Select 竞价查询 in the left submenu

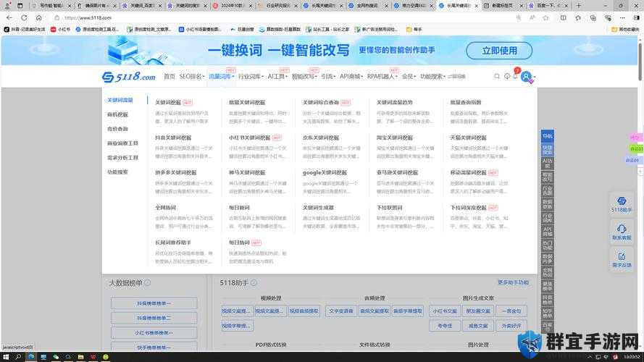(x=117, y=129)
